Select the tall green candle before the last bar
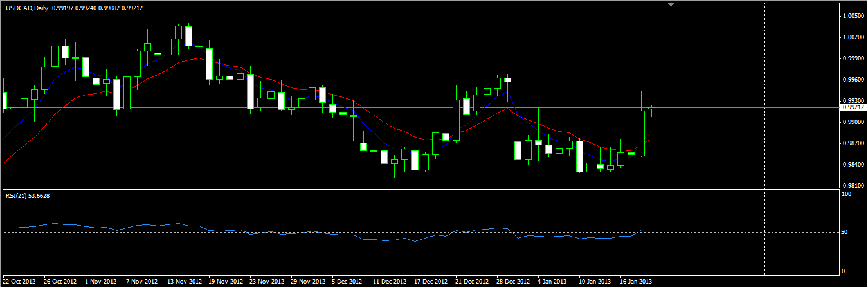The image size is (868, 288). coord(641,133)
